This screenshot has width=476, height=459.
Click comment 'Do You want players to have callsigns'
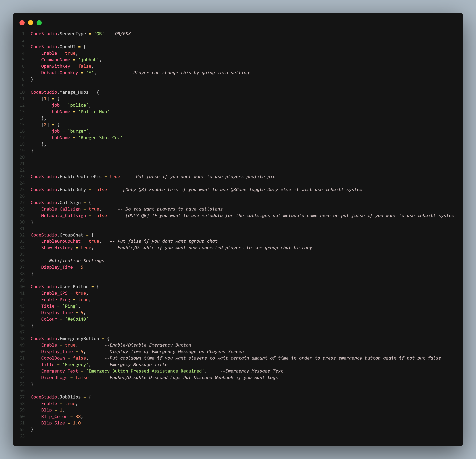(174, 209)
